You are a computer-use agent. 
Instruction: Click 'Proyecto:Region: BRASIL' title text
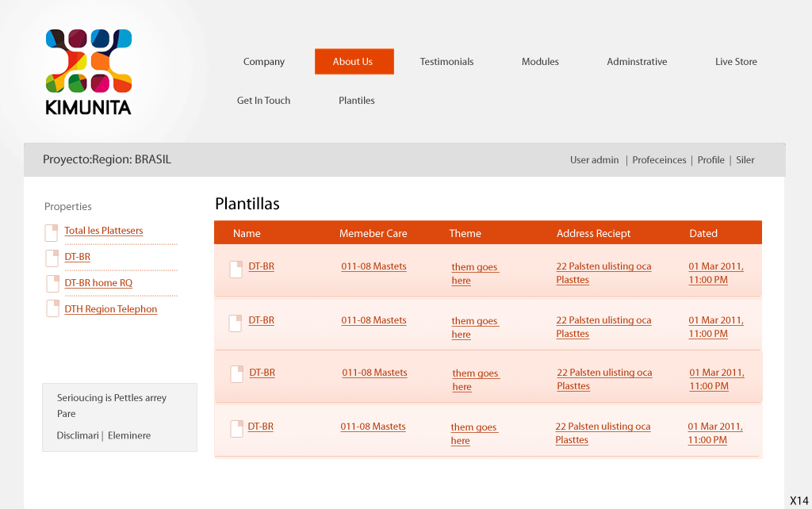(x=107, y=159)
